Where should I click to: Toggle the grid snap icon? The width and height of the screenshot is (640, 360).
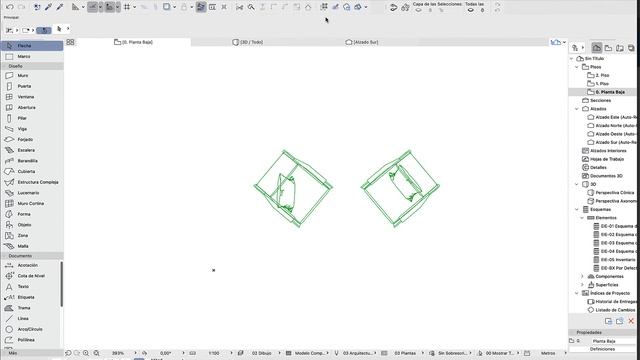tap(127, 7)
